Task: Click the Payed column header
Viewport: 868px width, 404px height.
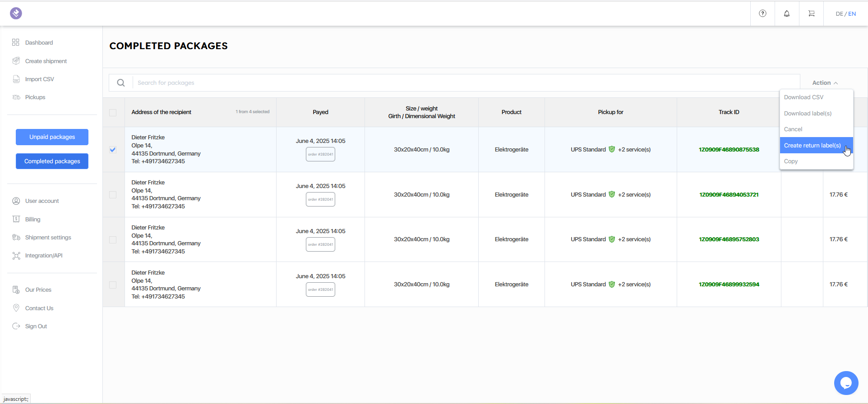Action: click(321, 112)
